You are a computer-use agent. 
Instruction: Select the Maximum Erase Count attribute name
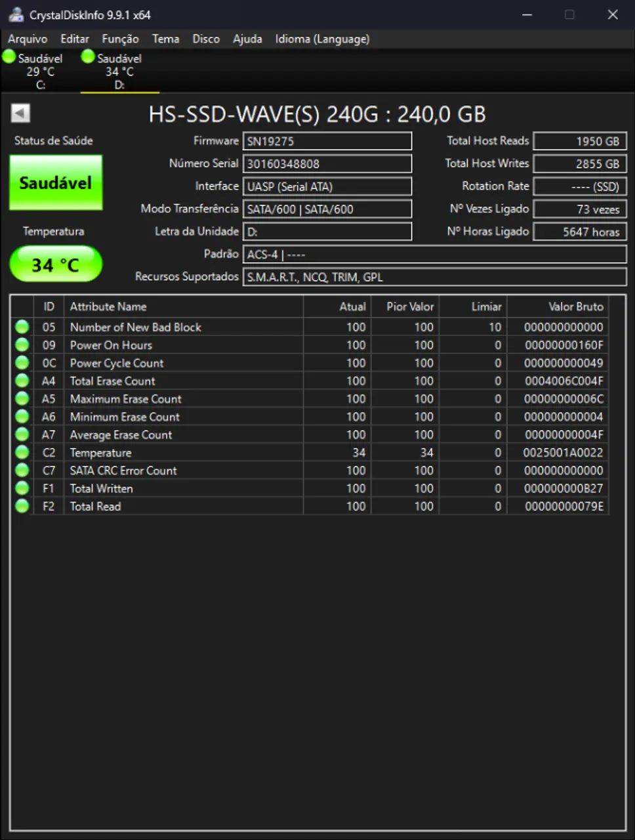pos(125,398)
